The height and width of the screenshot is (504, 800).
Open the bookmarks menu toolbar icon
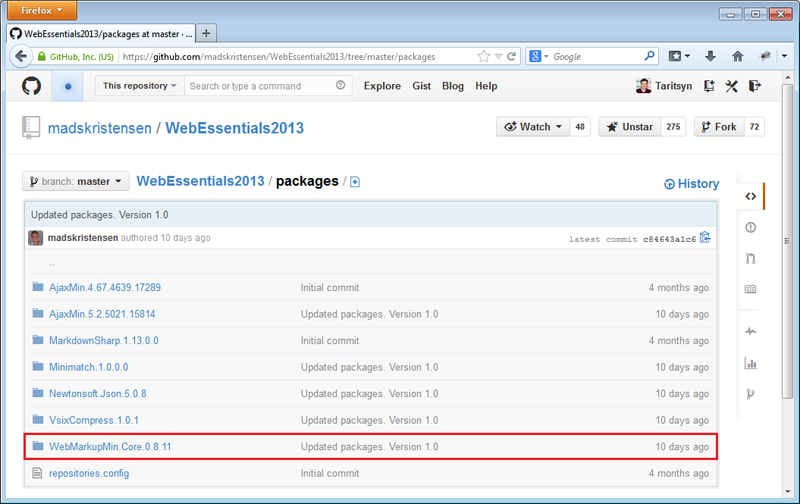[x=679, y=56]
